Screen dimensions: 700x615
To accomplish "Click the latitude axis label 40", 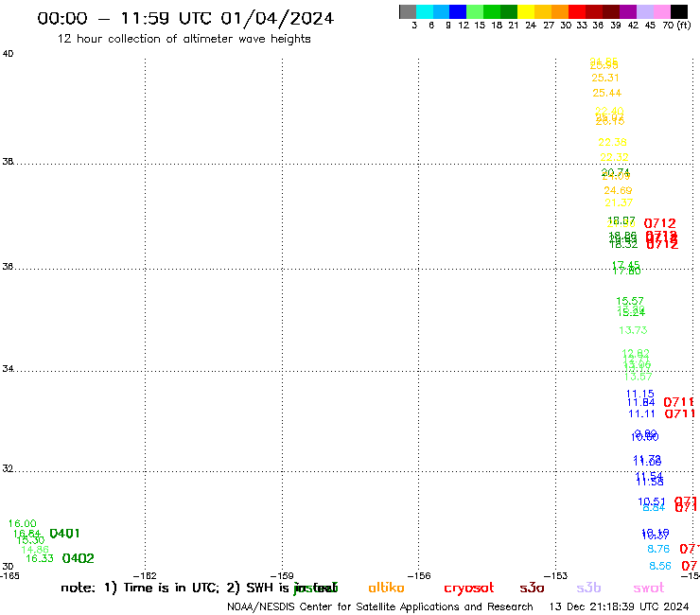I will [8, 54].
